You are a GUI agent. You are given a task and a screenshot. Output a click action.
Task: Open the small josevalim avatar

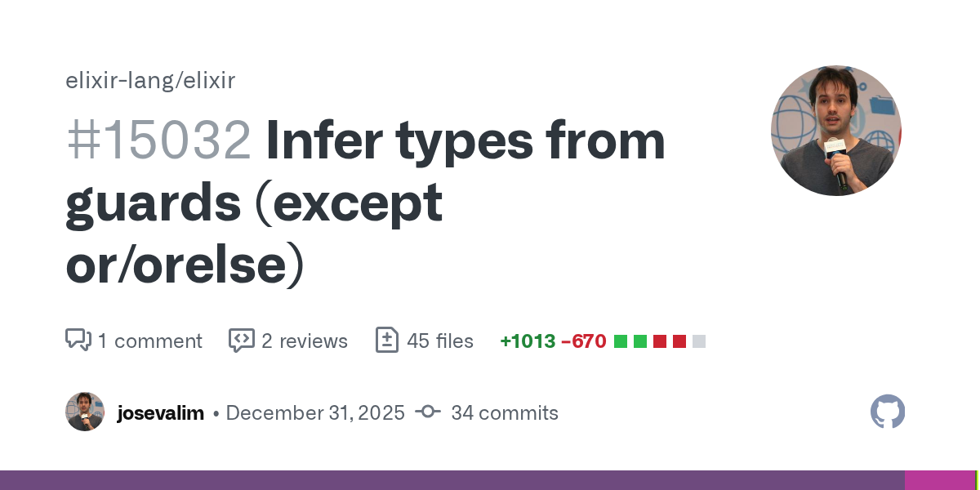(x=85, y=412)
